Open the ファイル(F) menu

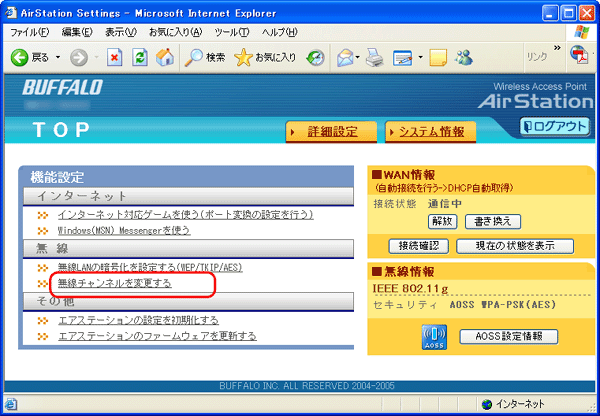coord(29,32)
